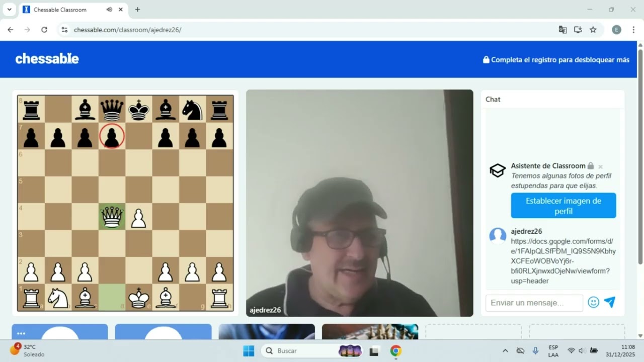Click the Establecer imagen de perfil button
644x362 pixels.
[563, 206]
